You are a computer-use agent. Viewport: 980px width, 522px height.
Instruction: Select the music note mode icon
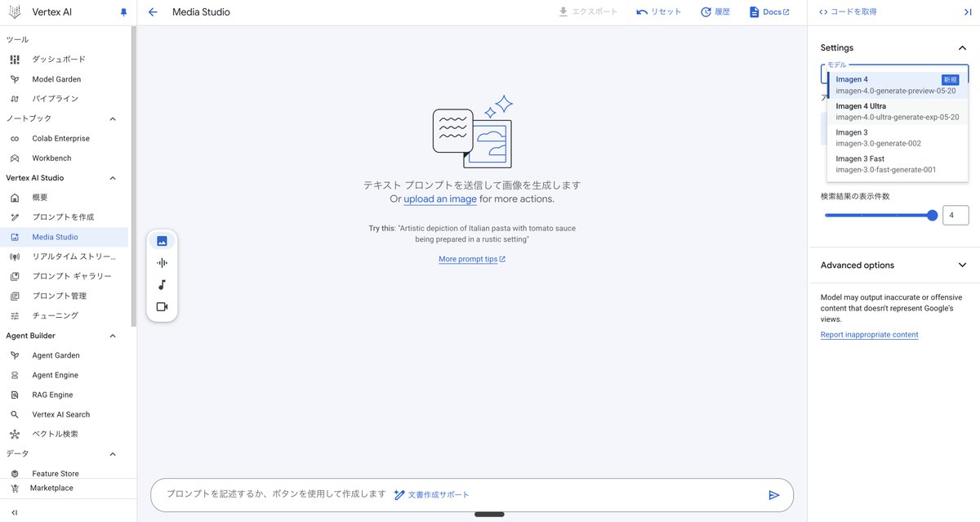coord(162,285)
